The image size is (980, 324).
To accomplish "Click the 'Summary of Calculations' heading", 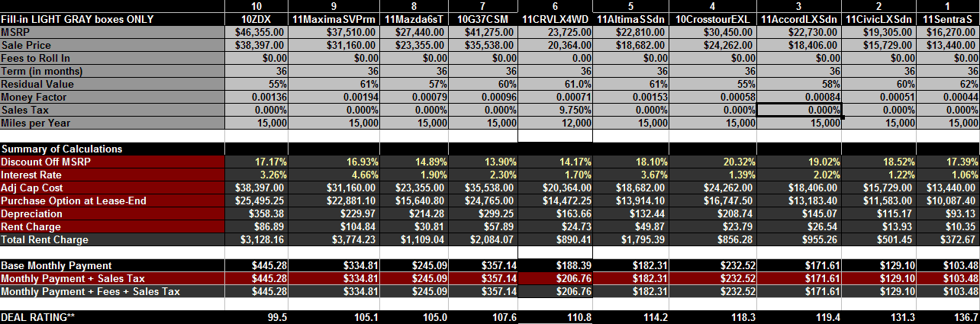I will point(62,149).
